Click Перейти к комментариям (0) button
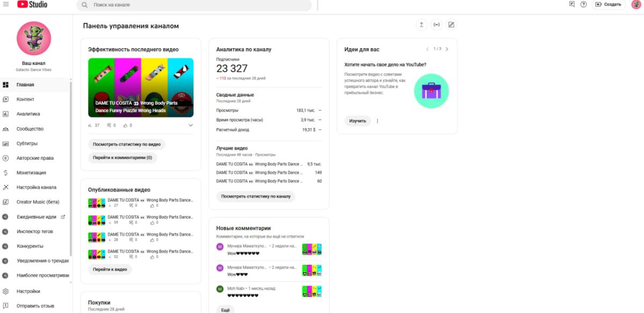The image size is (644, 313). 122,158
